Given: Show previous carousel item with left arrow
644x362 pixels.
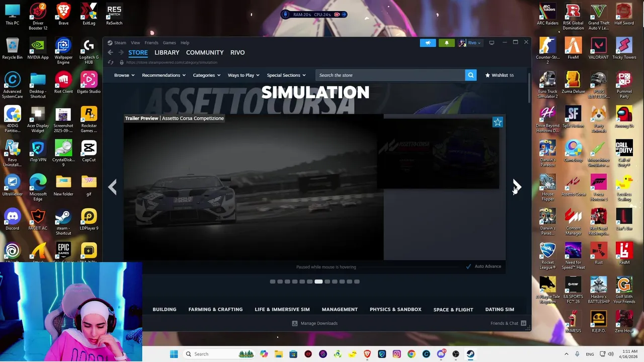Looking at the screenshot, I should pos(112,187).
